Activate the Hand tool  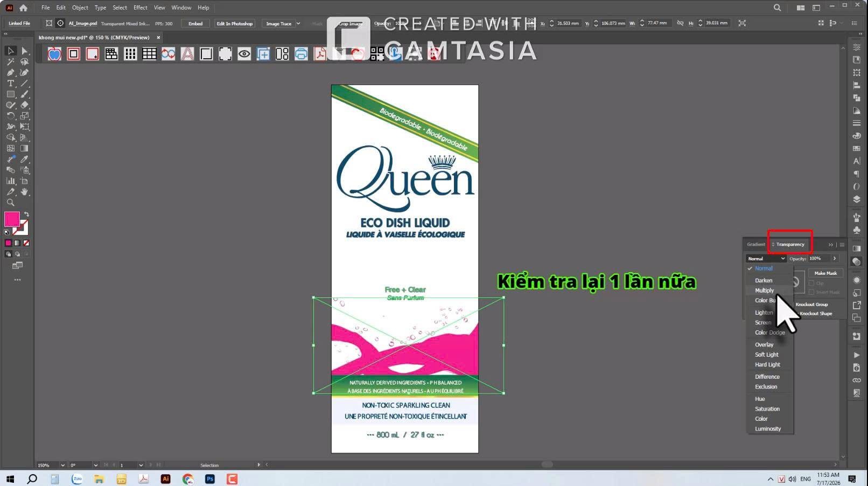pyautogui.click(x=24, y=192)
